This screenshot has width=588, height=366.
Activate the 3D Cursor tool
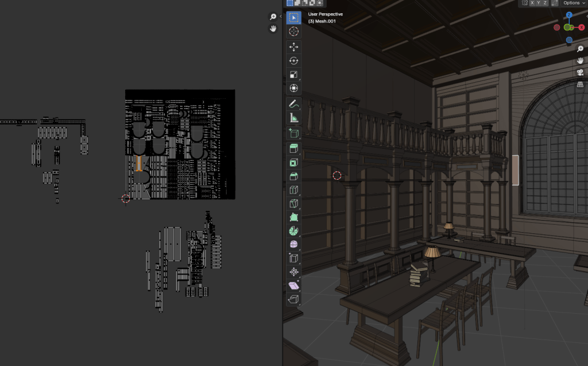click(x=293, y=32)
